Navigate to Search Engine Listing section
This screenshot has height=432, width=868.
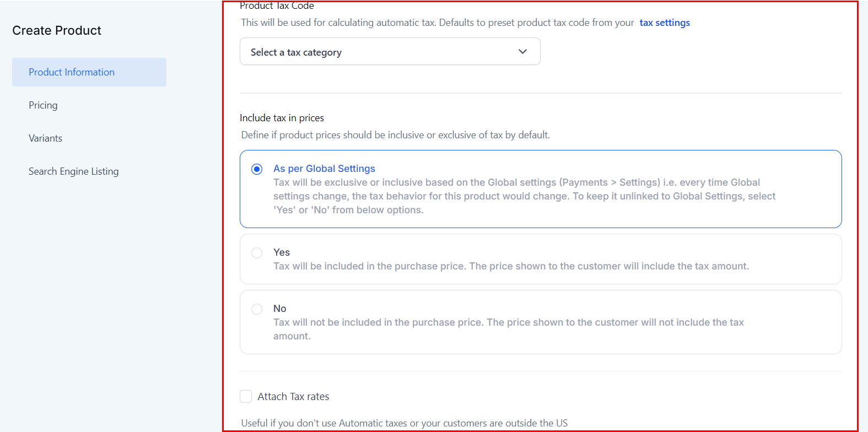pyautogui.click(x=73, y=171)
